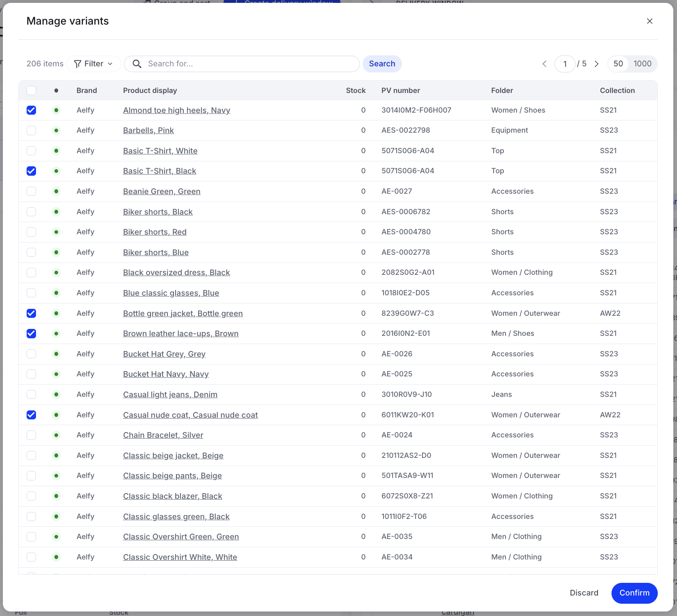
Task: Select the Beanie Green, Green checkbox
Action: click(32, 191)
